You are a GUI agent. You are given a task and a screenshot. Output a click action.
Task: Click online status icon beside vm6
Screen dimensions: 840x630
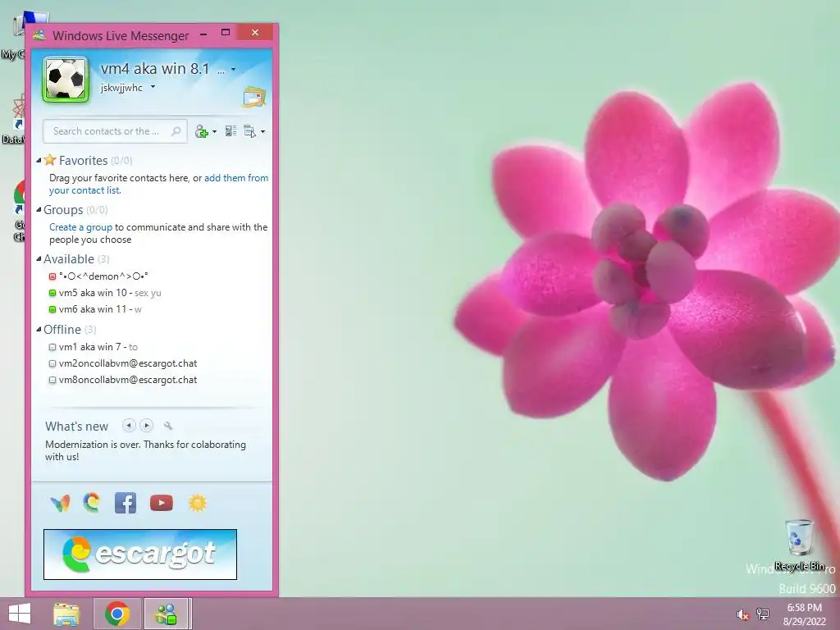[x=52, y=309]
